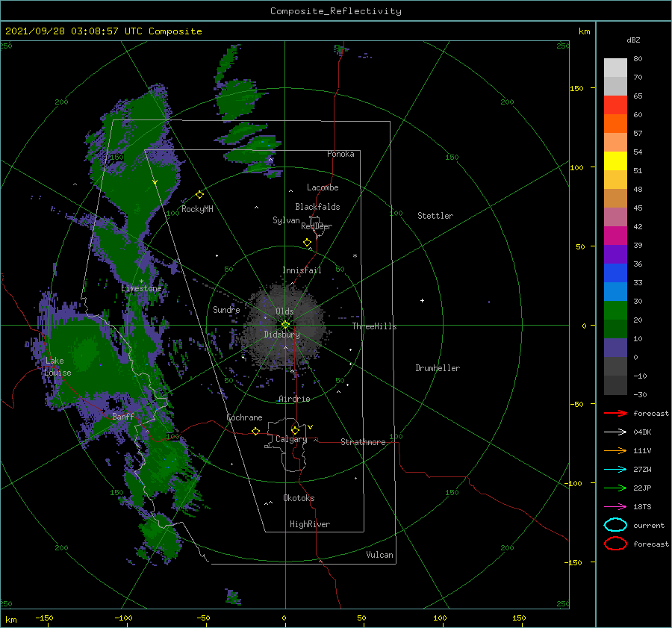Click the dBZ legend heading
672x628 pixels.
tap(633, 40)
